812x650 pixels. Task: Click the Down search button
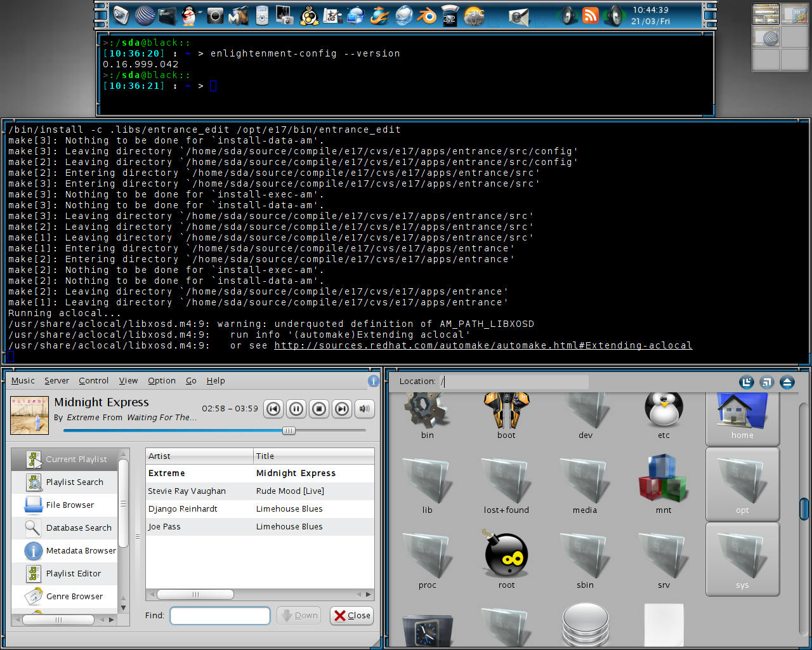(x=299, y=615)
